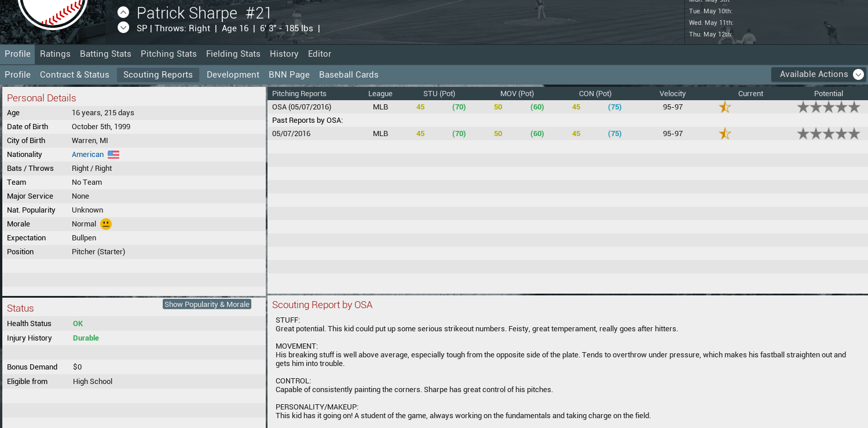Sort by the Current column header

750,94
